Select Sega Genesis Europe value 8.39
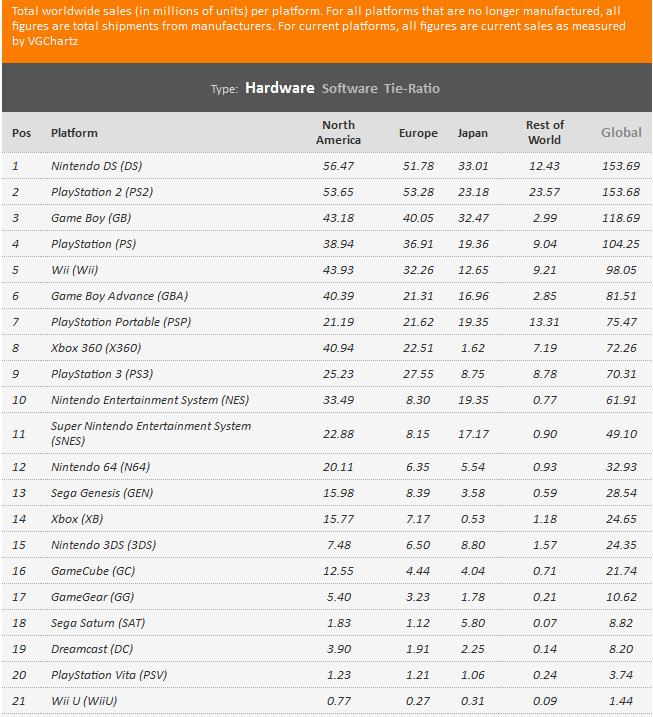 [418, 493]
